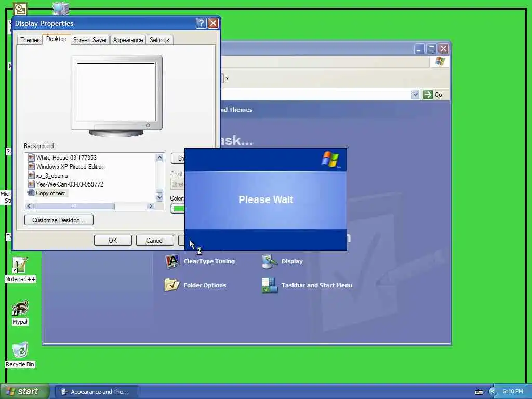The height and width of the screenshot is (399, 532).
Task: Select the Desktop tab
Action: click(56, 39)
